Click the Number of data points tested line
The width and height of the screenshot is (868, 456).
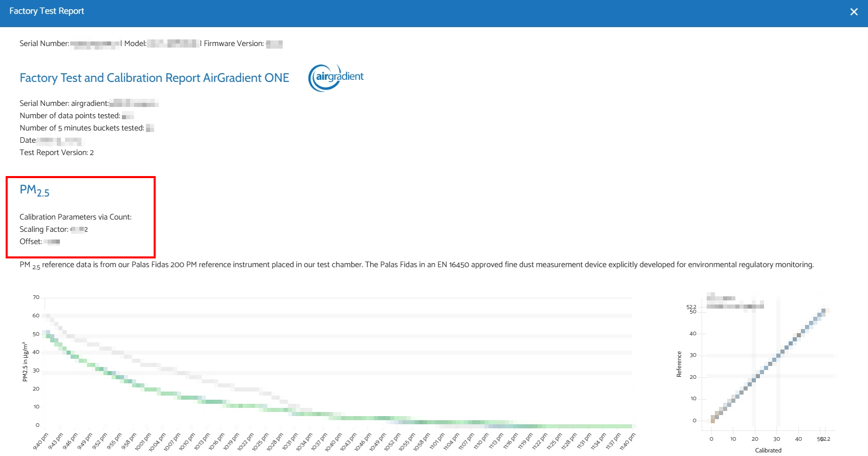[x=70, y=116]
